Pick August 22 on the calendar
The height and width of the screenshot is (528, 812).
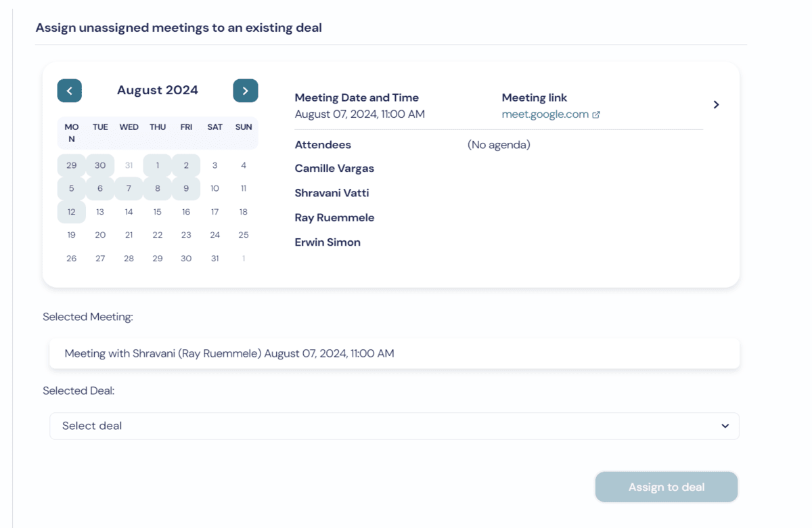(x=158, y=235)
